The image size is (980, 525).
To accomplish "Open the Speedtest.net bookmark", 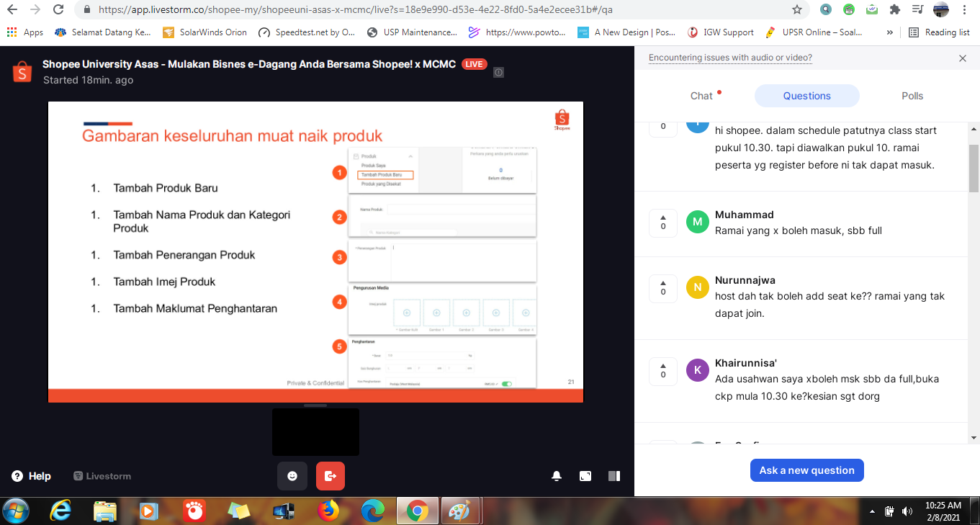I will click(307, 32).
